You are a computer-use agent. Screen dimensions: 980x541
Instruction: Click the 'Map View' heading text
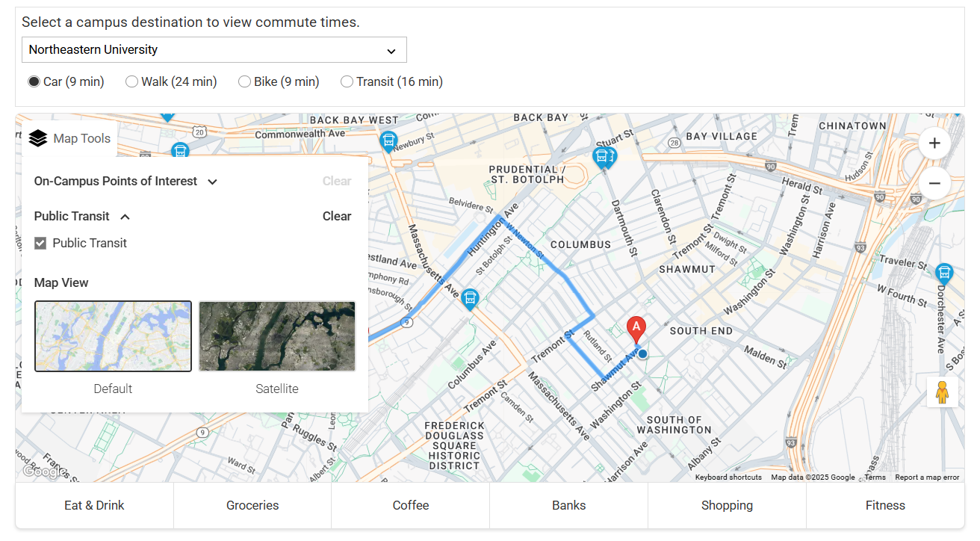(61, 282)
